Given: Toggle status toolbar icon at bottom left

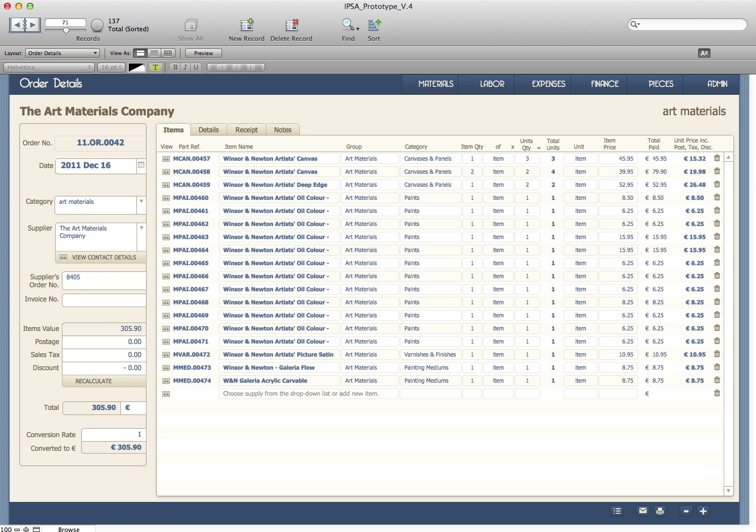Looking at the screenshot, I should pyautogui.click(x=36, y=529).
